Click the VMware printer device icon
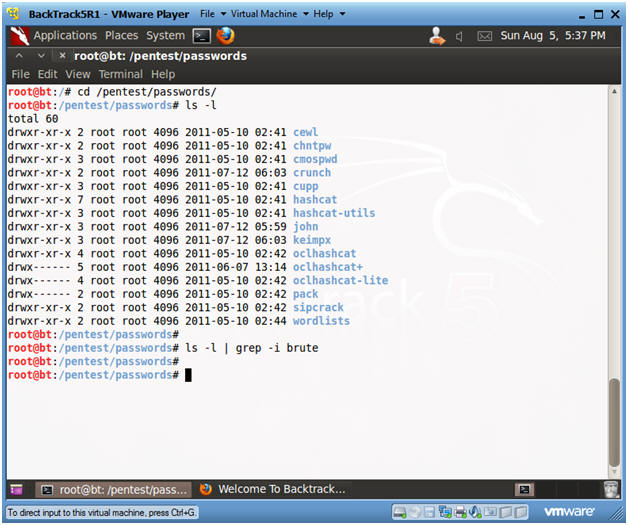Viewport: 628px width, 525px height. pyautogui.click(x=460, y=511)
